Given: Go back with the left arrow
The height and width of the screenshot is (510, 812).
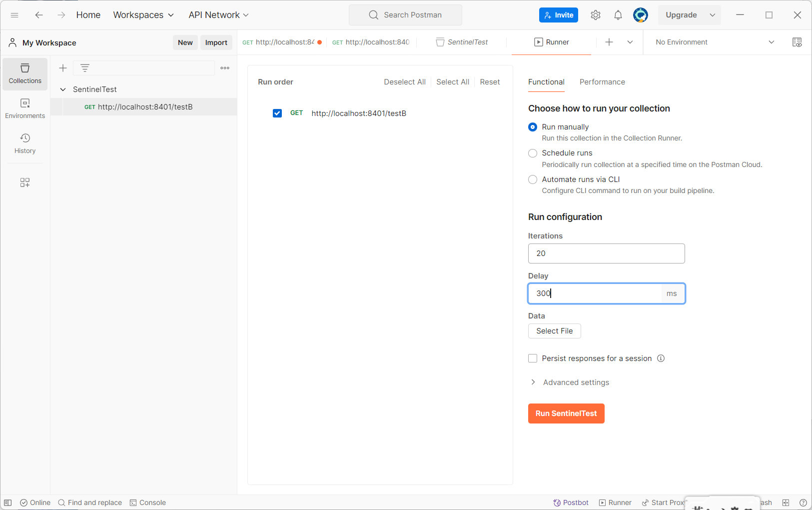Looking at the screenshot, I should 39,15.
